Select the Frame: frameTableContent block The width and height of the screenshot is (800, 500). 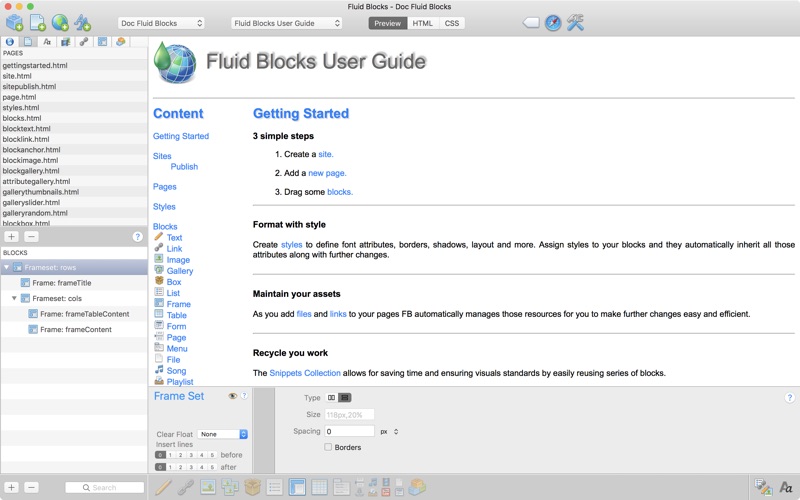[85, 314]
